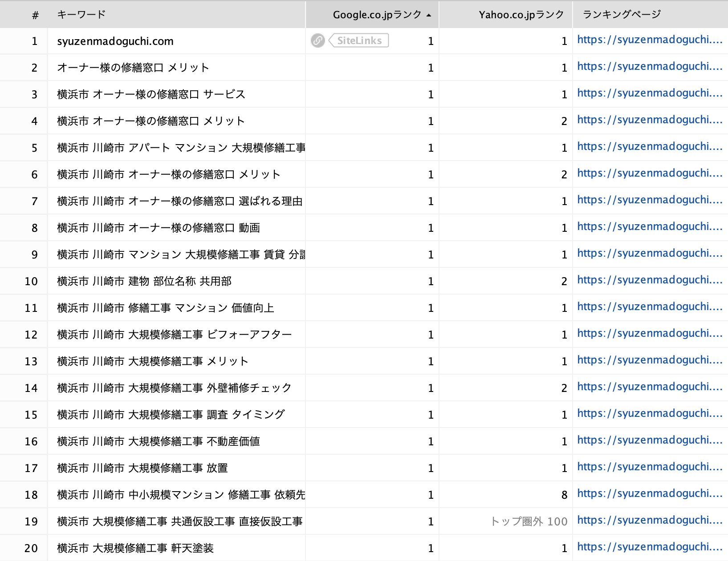Select keyword containing 賃貸 in row 9
The height and width of the screenshot is (561, 728).
(181, 254)
